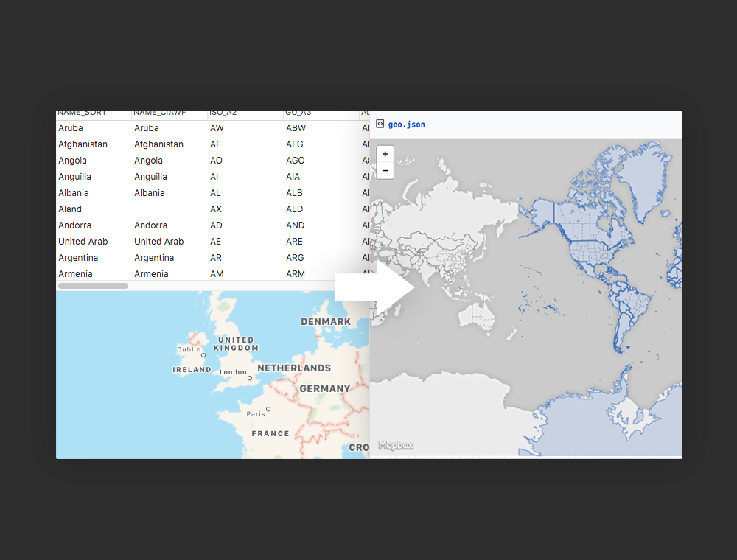The height and width of the screenshot is (560, 737).
Task: Open the geo.json file link
Action: (x=406, y=124)
